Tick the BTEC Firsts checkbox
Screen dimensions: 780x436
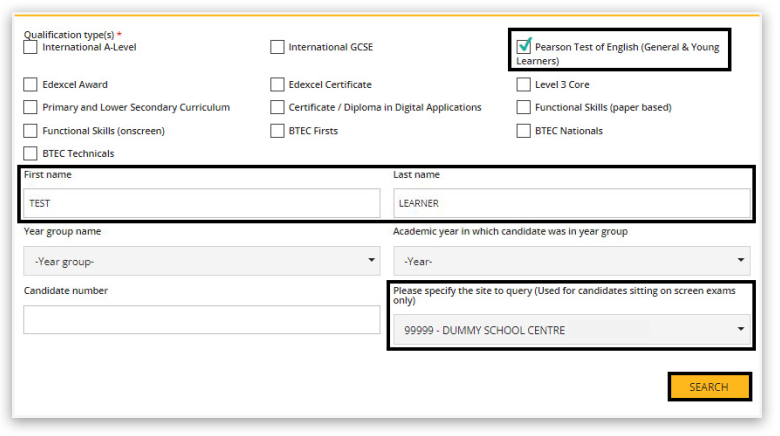pyautogui.click(x=278, y=131)
